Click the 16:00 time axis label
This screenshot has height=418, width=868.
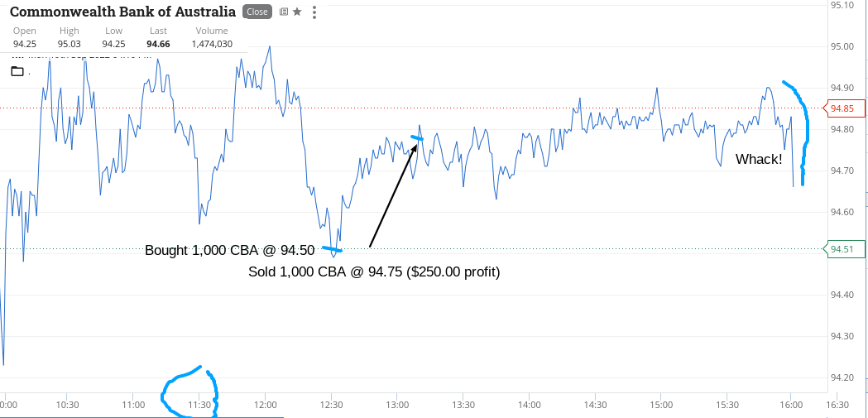click(x=791, y=404)
